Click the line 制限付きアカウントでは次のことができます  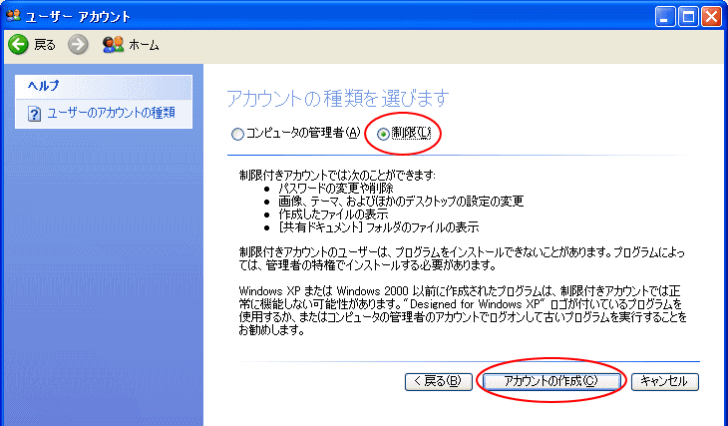[x=338, y=175]
